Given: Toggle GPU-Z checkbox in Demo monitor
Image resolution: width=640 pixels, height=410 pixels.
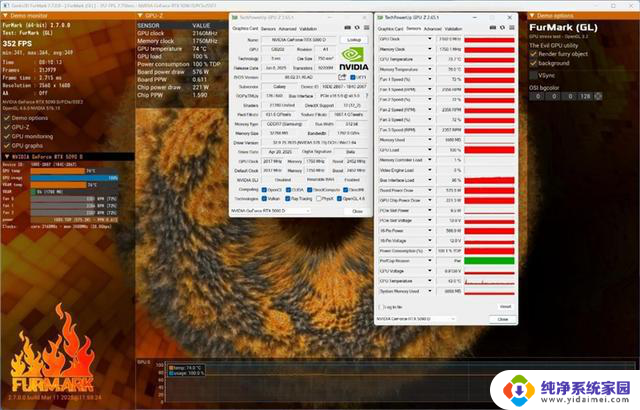Looking at the screenshot, I should click(x=7, y=127).
